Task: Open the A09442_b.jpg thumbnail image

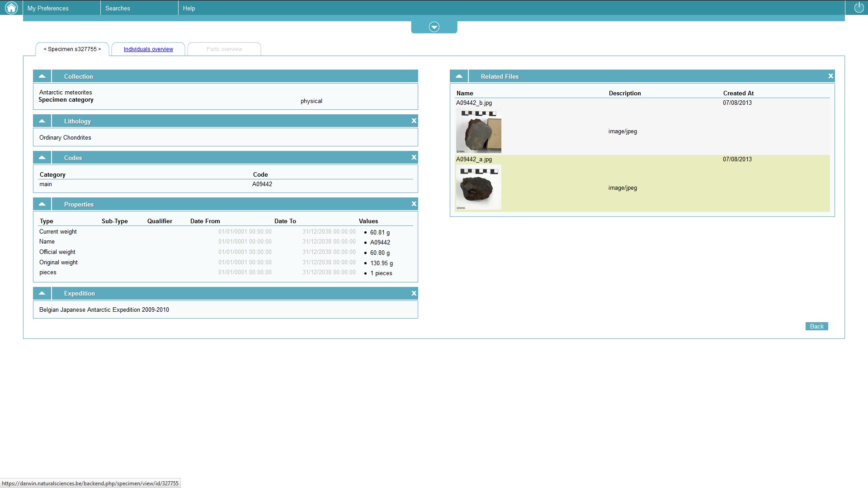Action: (x=478, y=131)
